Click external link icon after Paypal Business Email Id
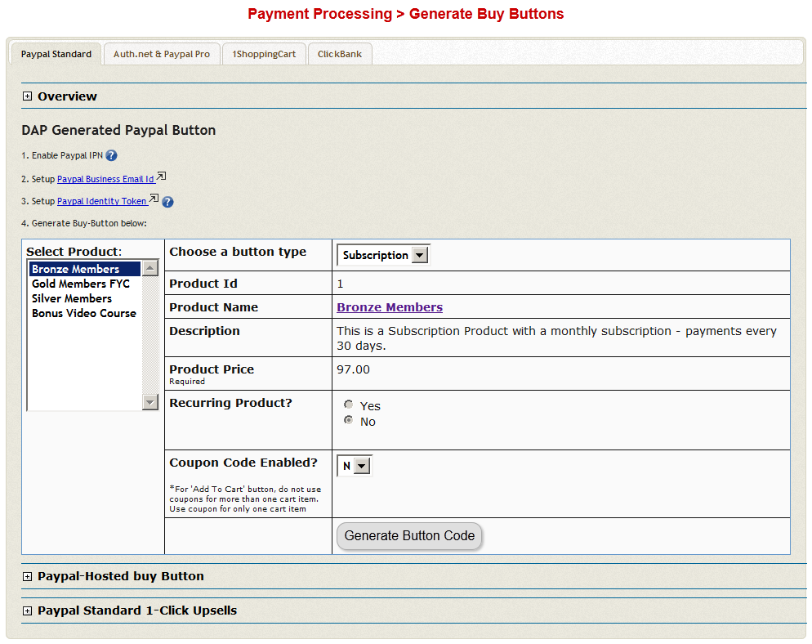The height and width of the screenshot is (644, 812). (161, 177)
